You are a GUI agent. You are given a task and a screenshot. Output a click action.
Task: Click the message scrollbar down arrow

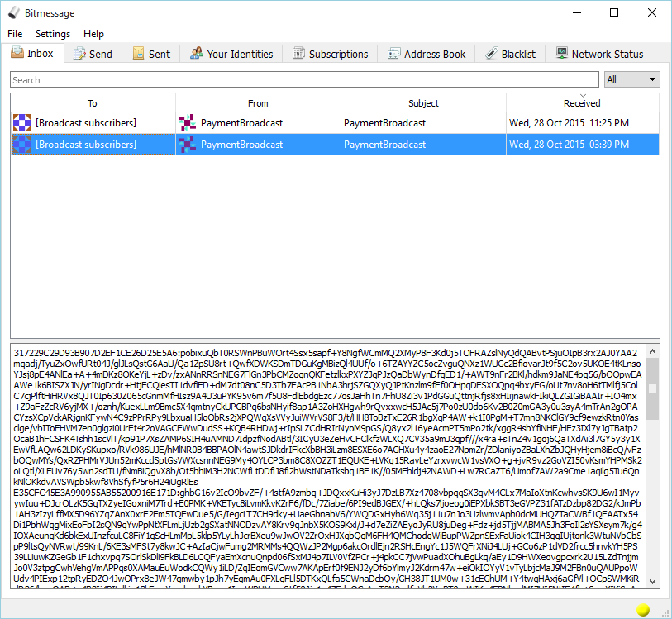pos(652,582)
